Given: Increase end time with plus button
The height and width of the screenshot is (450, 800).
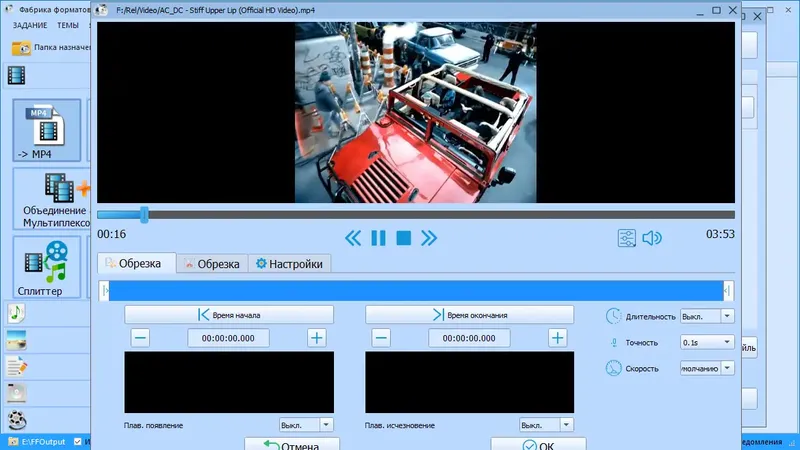Looking at the screenshot, I should pos(558,338).
